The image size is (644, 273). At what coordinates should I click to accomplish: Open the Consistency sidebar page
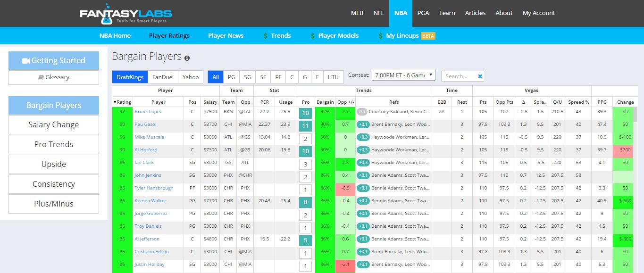tap(54, 184)
